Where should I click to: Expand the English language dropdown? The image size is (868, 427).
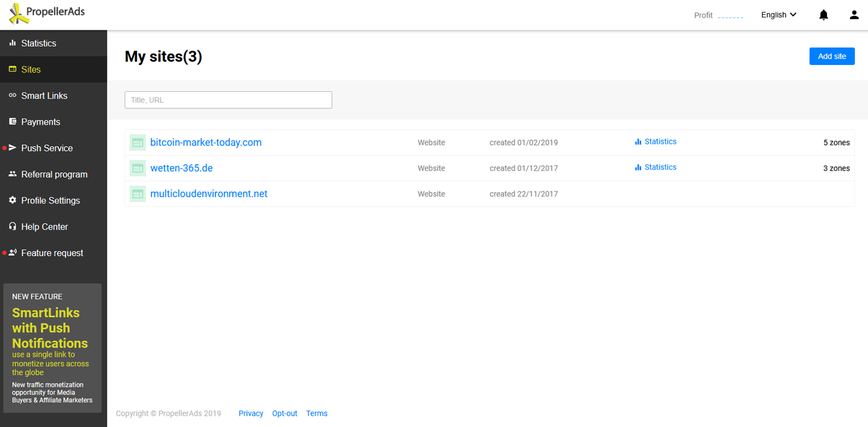point(779,15)
